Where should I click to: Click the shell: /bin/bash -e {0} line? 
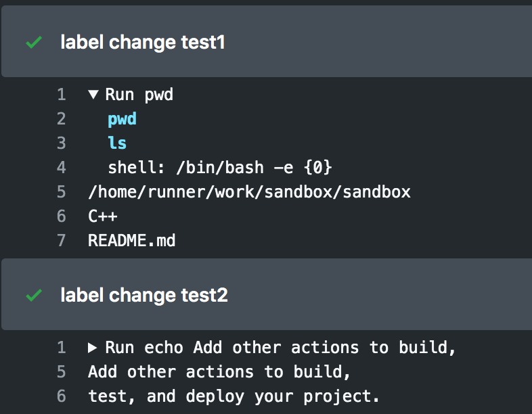220,168
